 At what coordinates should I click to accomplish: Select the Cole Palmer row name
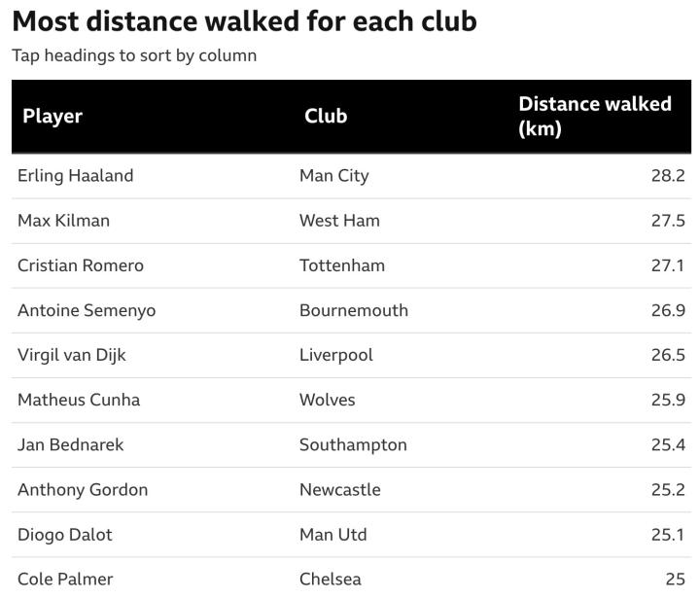click(x=65, y=579)
